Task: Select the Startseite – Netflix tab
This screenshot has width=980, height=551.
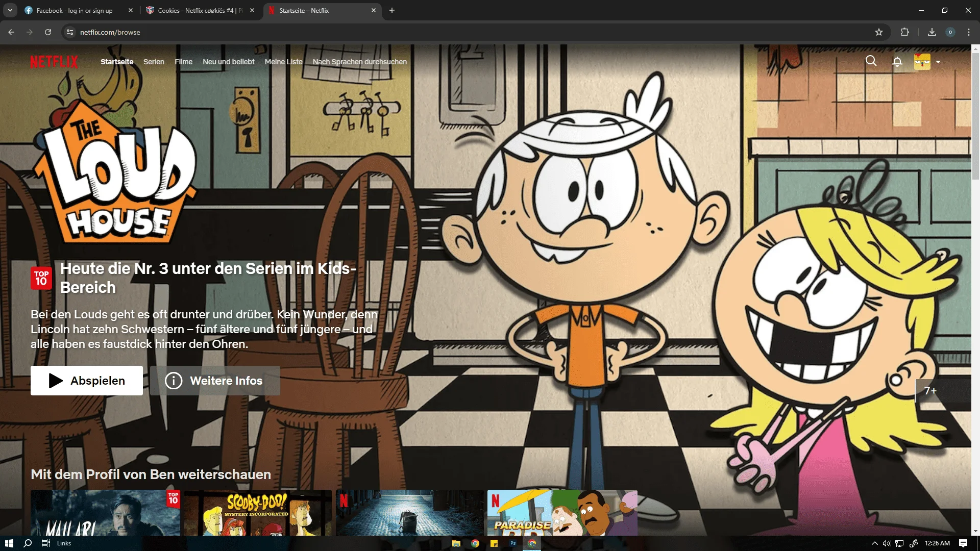Action: pos(322,10)
